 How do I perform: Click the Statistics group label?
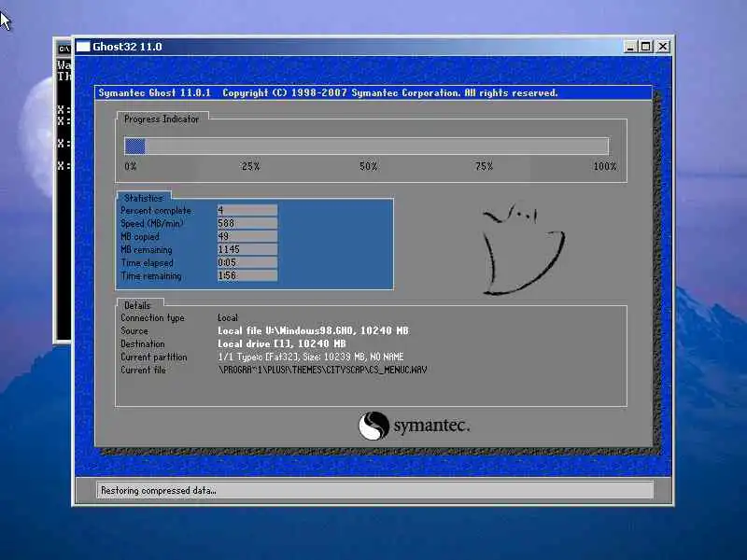[x=144, y=198]
